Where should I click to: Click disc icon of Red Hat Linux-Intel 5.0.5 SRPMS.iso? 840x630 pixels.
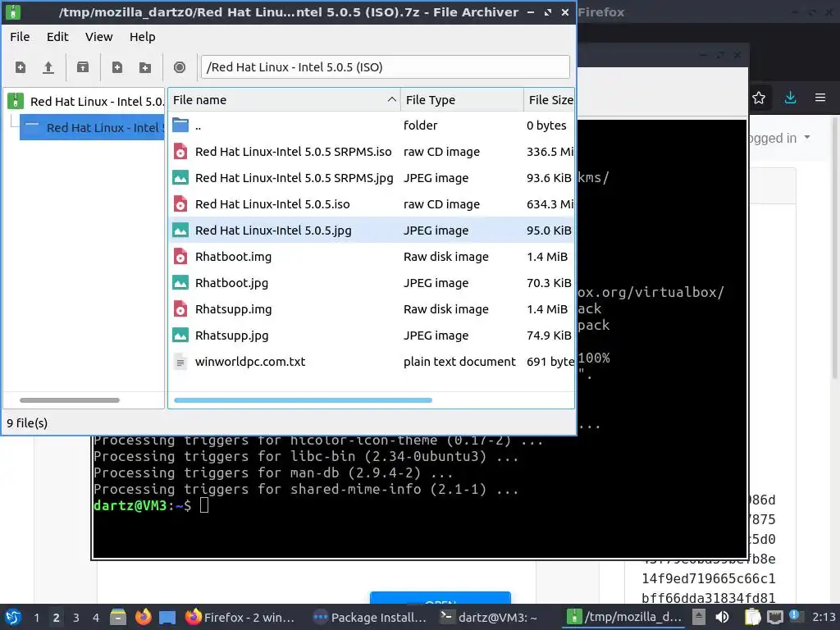[x=180, y=152]
